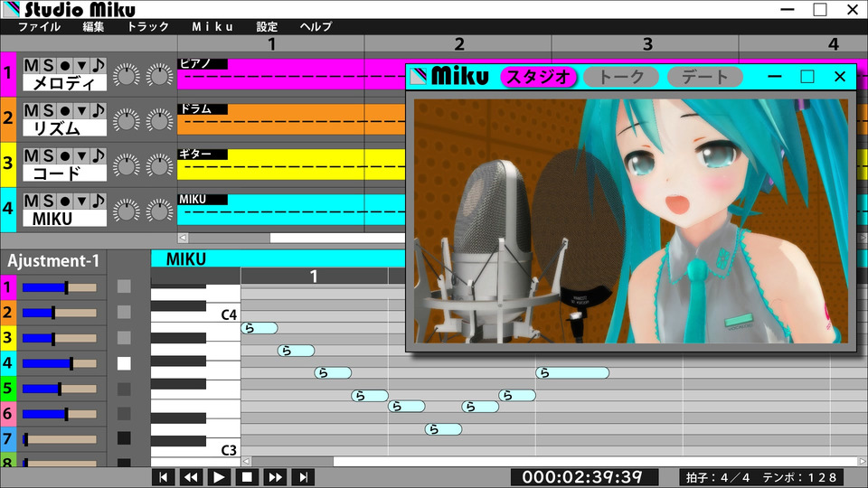Click second knob of コード track
Image resolution: width=868 pixels, height=488 pixels.
159,165
